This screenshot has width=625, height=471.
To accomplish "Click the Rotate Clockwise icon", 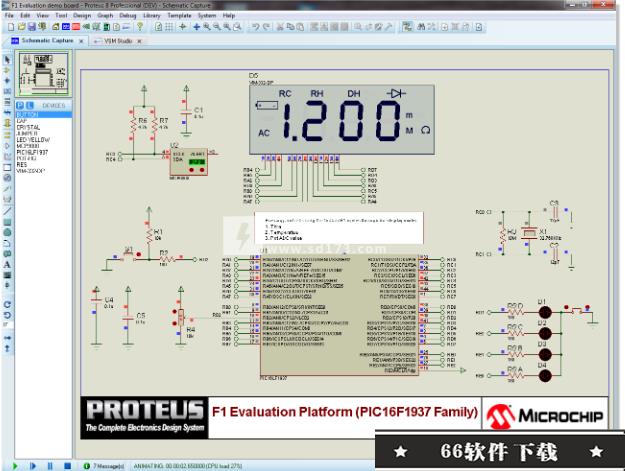I will (x=7, y=305).
